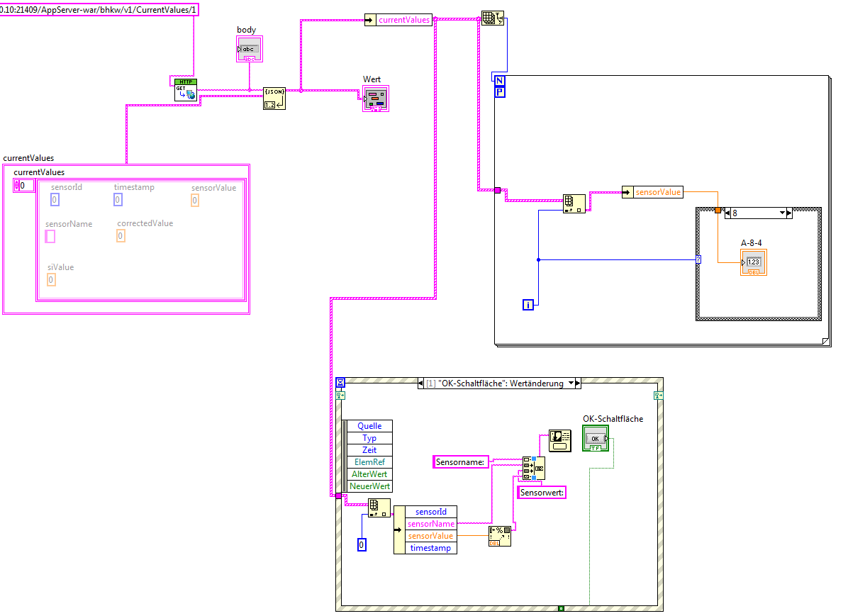Go to next event case arrow

(x=578, y=383)
